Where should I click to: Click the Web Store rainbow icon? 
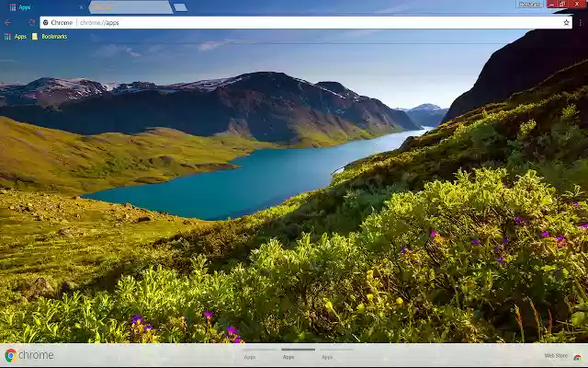(x=577, y=357)
